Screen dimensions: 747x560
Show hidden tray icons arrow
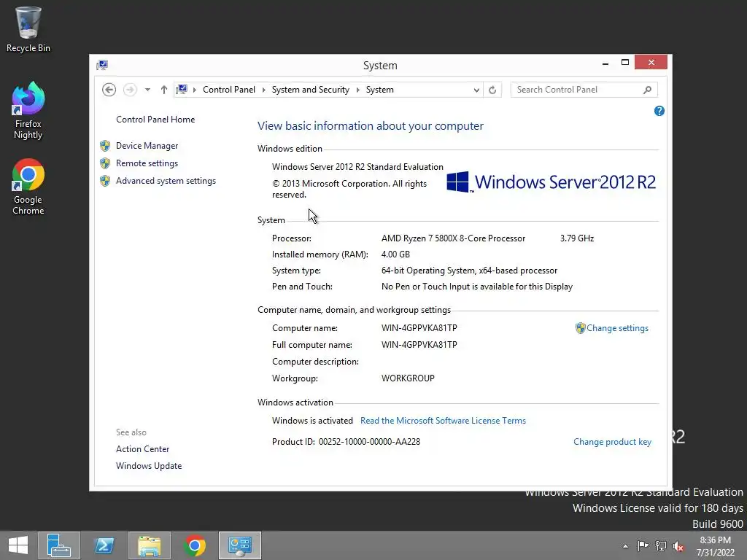[x=625, y=546]
